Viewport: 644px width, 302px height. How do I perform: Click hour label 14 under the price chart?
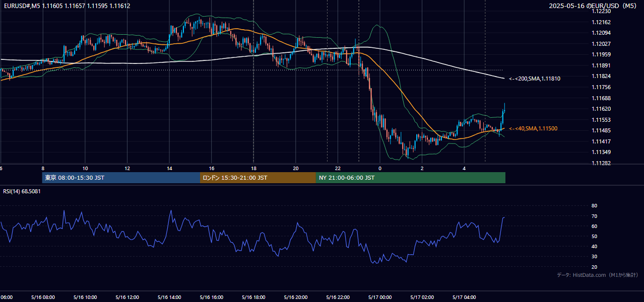tap(169, 169)
